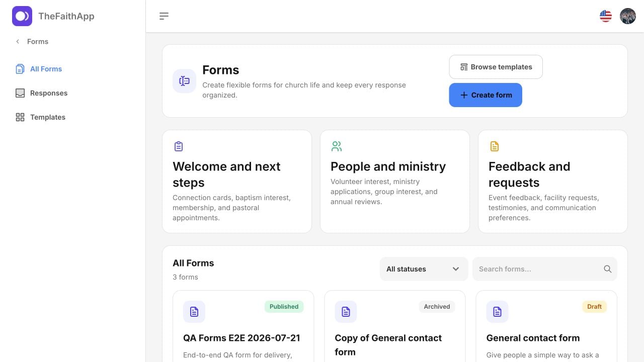Click the 'Forms' page heading

tap(220, 70)
